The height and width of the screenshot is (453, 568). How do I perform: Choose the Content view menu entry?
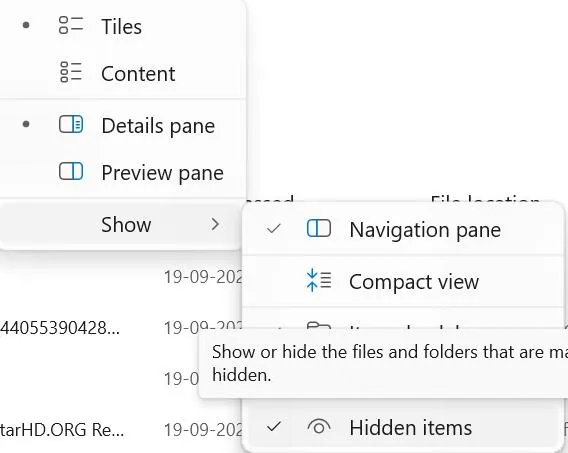tap(122, 74)
